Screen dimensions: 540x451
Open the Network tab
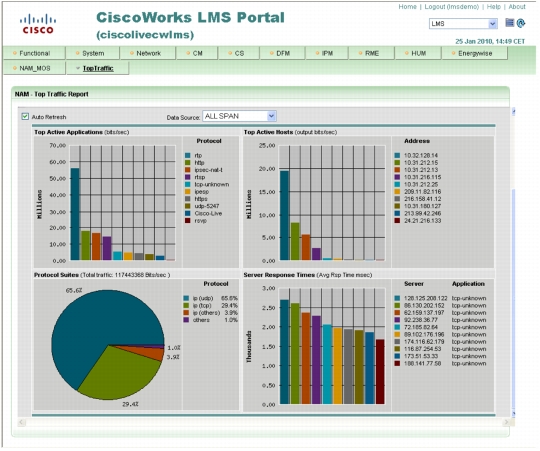point(148,53)
